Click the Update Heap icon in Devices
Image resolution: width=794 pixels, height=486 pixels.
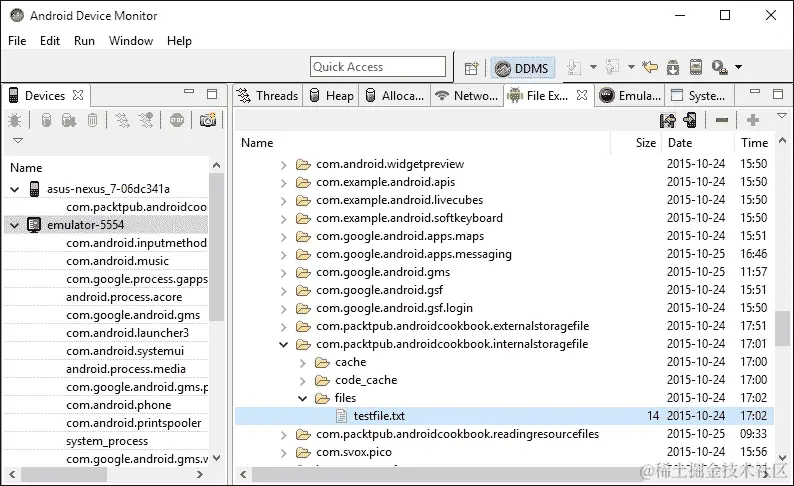pyautogui.click(x=46, y=120)
